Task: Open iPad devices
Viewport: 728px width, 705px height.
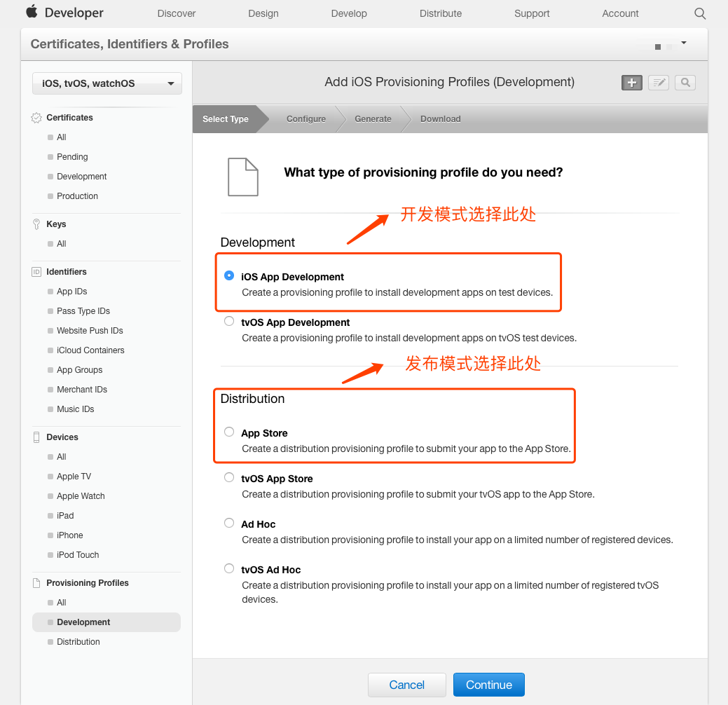Action: (x=65, y=516)
